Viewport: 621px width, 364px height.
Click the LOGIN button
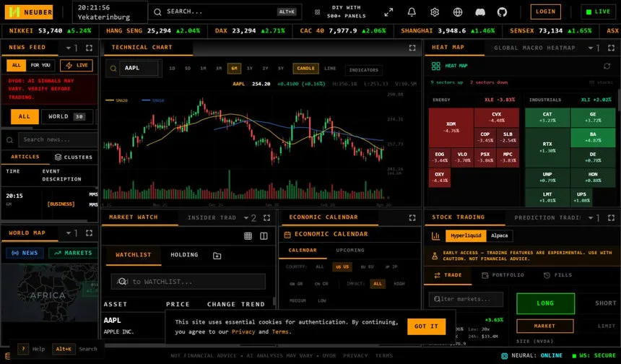click(x=545, y=12)
